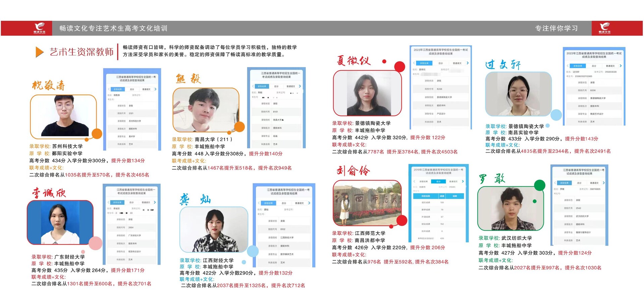Click the orange triangle beside 艺术生资深教师
This screenshot has width=644, height=299.
click(x=40, y=52)
